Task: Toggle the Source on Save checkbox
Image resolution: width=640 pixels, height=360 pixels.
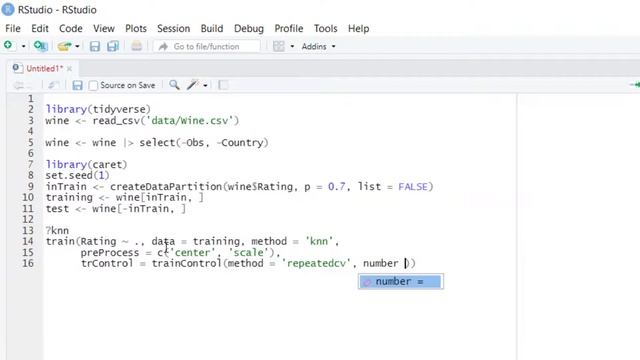Action: click(93, 85)
